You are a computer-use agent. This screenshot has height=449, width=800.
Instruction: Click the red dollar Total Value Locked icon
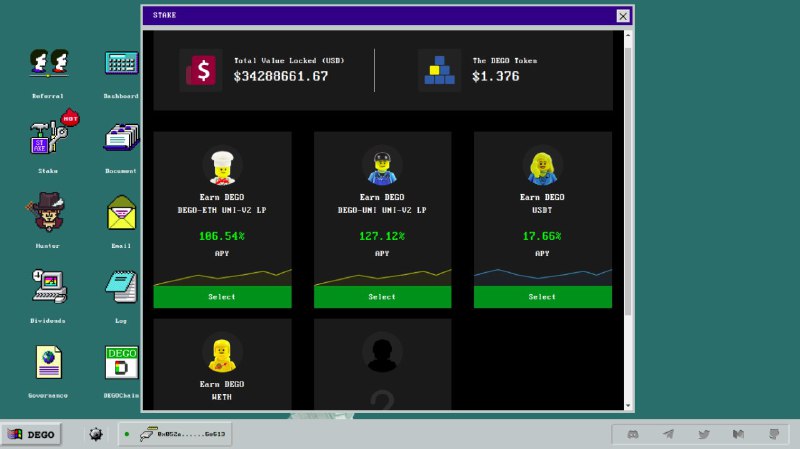[201, 70]
